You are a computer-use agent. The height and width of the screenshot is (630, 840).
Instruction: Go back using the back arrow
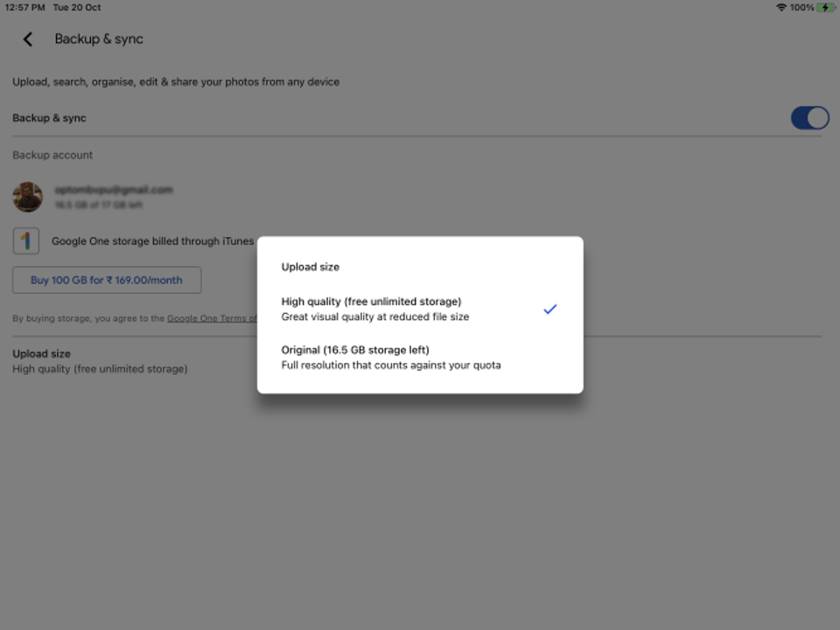(28, 39)
